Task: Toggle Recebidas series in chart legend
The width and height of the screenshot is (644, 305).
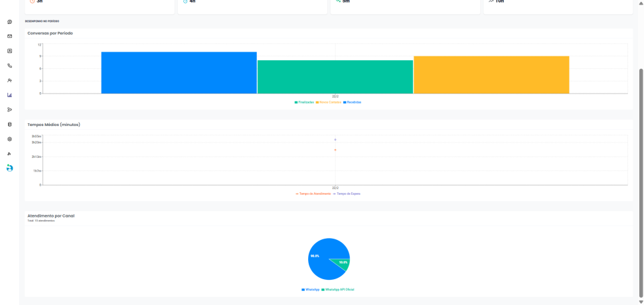Action: tap(353, 102)
